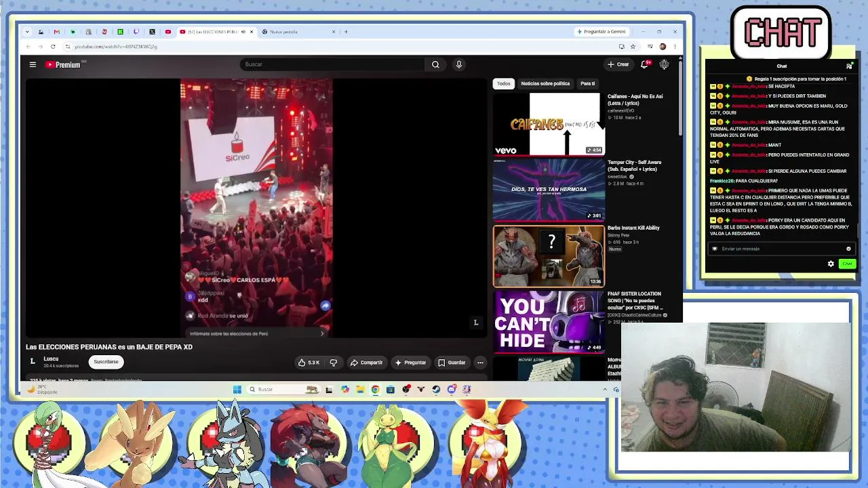
Task: Click "Pregúntale a Gemini" button
Action: (x=601, y=32)
